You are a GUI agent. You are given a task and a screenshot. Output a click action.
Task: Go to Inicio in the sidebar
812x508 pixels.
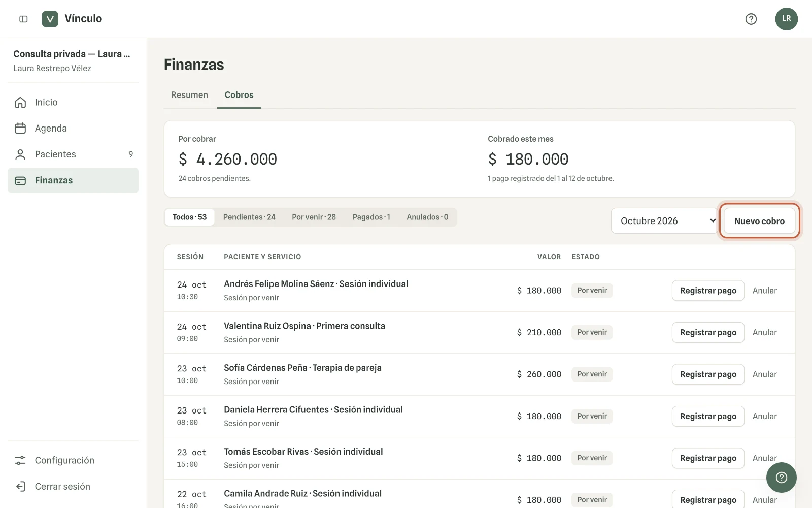[73, 102]
